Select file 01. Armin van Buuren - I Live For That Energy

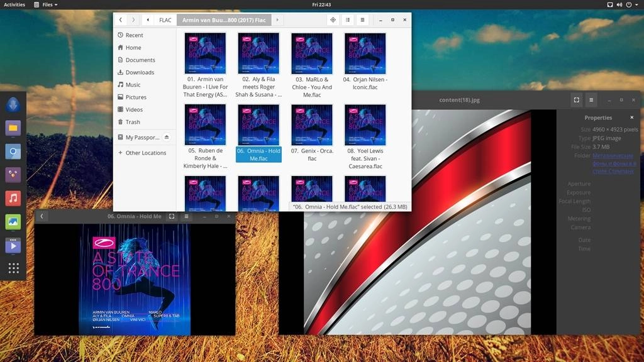[206, 65]
